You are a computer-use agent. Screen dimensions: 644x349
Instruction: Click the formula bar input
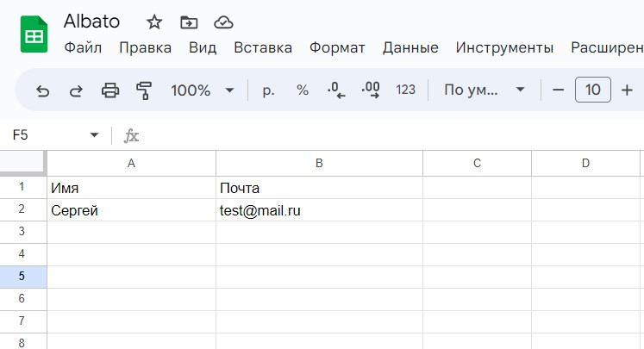coord(391,135)
